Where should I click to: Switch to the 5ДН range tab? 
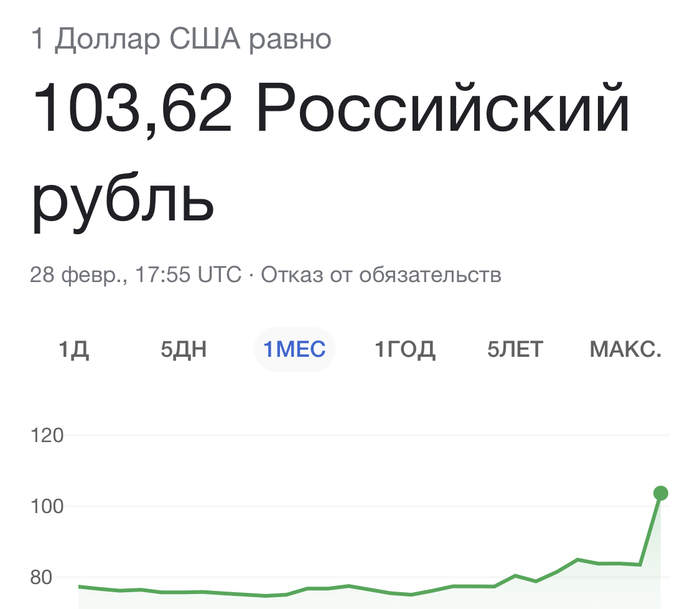pos(184,350)
